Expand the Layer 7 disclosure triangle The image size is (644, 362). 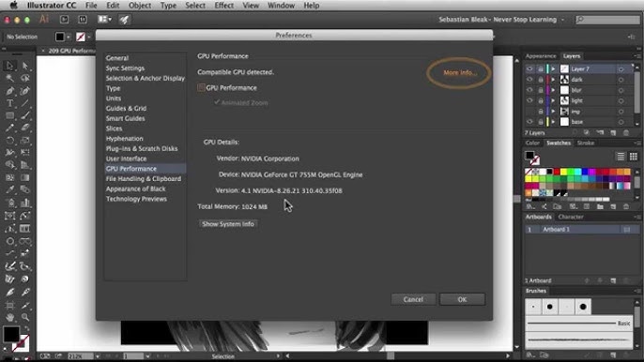553,69
